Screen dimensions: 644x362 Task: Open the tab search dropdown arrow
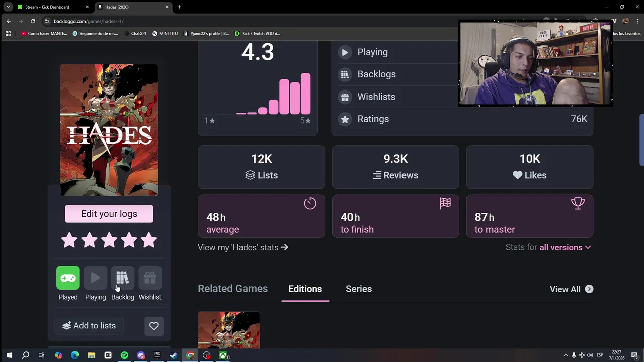coord(8,7)
